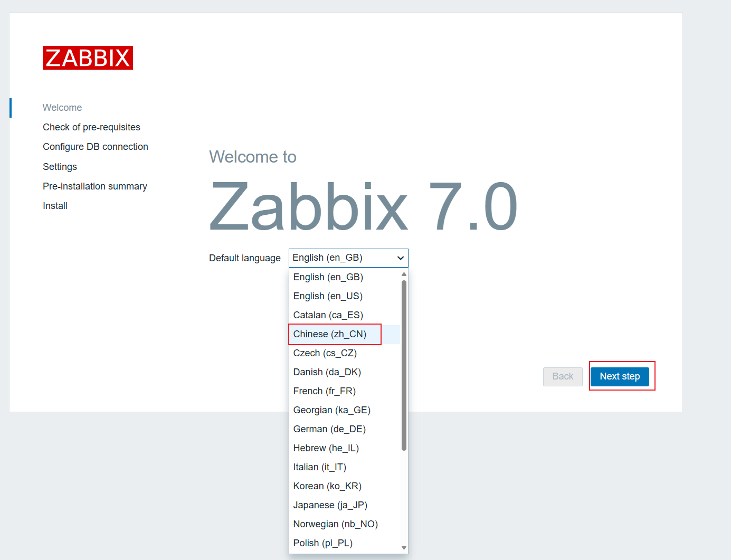Viewport: 731px width, 560px height.
Task: Choose Hebrew (he_IL) from the dropdown
Action: 344,448
